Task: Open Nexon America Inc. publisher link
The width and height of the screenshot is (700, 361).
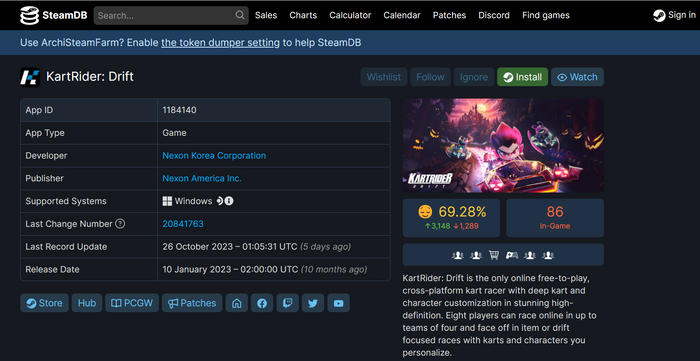Action: [202, 178]
